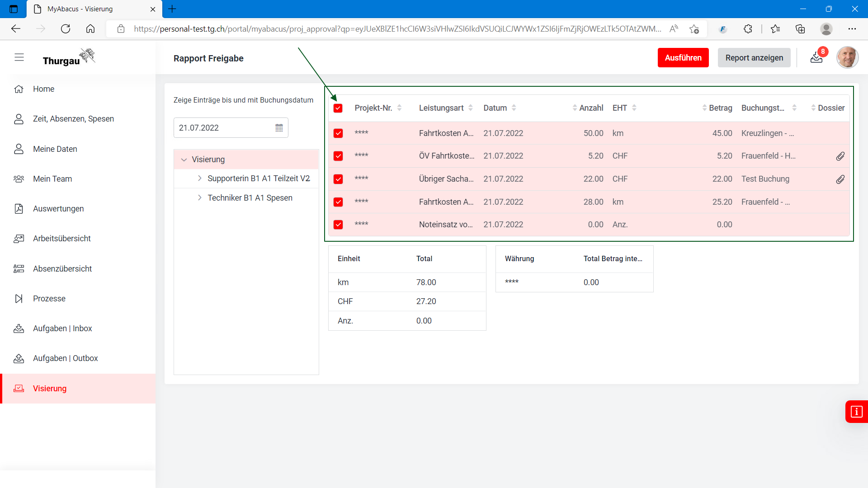Click the red Ausführen button
The height and width of the screenshot is (488, 868).
tap(683, 58)
